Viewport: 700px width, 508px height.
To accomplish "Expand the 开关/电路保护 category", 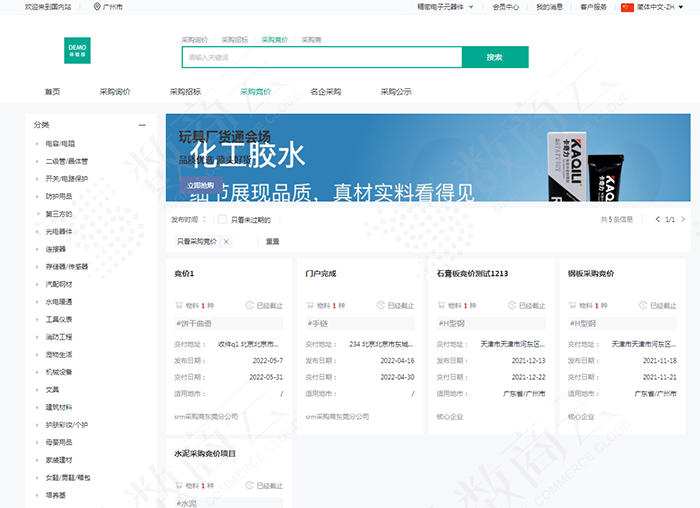I will coord(37,179).
